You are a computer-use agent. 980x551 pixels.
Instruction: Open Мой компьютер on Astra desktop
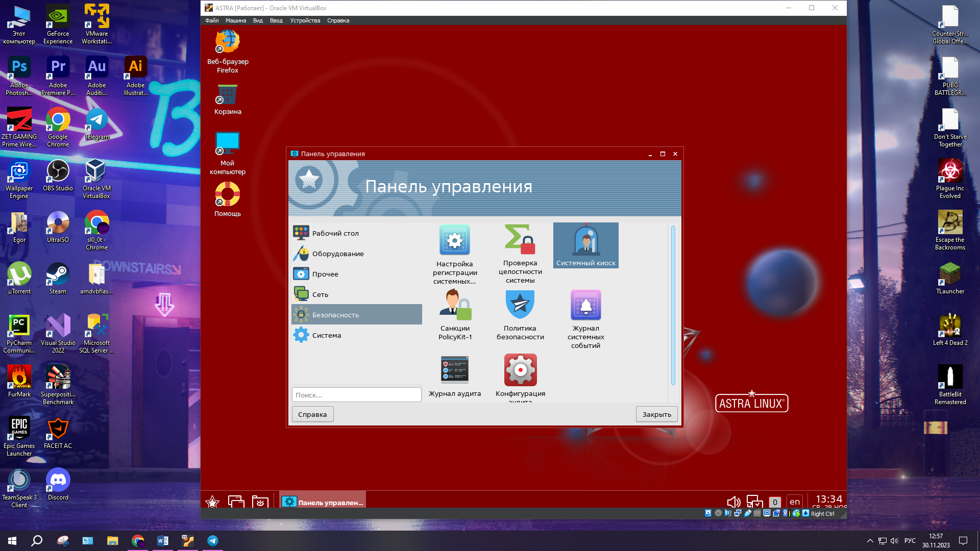(228, 153)
